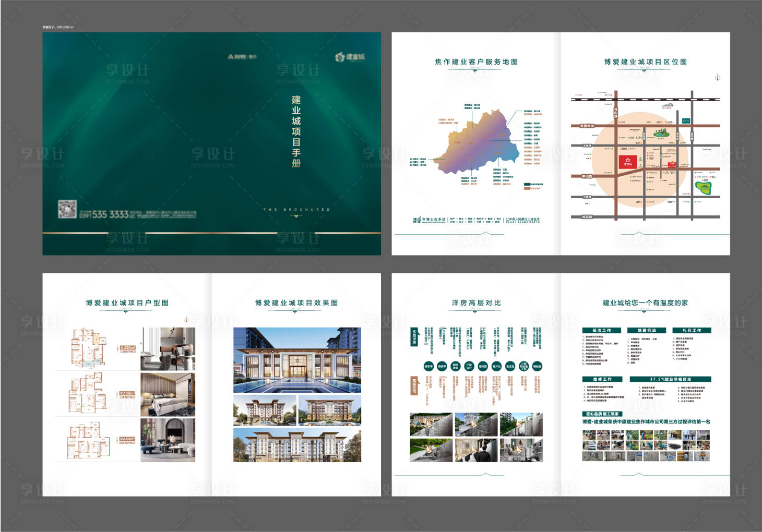Click the 容积率 circle badge

pyautogui.click(x=428, y=366)
